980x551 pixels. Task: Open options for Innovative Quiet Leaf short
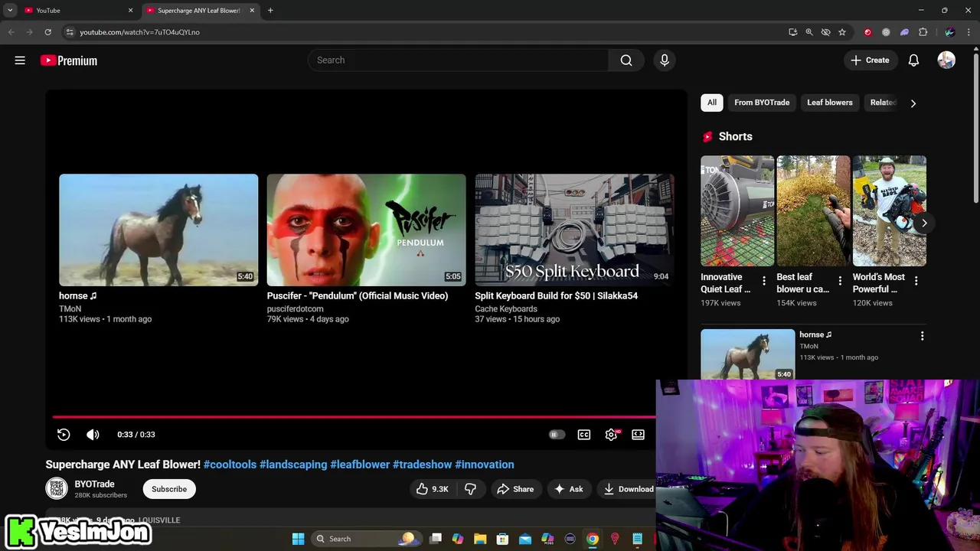coord(763,282)
